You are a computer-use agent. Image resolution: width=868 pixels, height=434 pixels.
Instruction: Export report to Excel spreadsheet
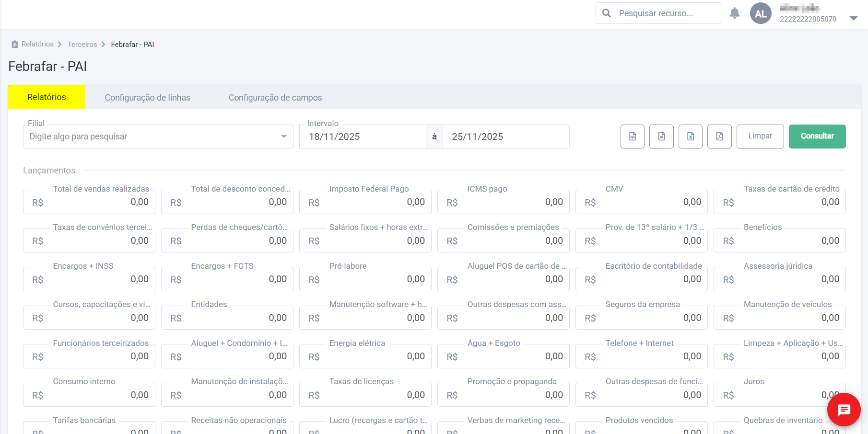[x=691, y=137]
